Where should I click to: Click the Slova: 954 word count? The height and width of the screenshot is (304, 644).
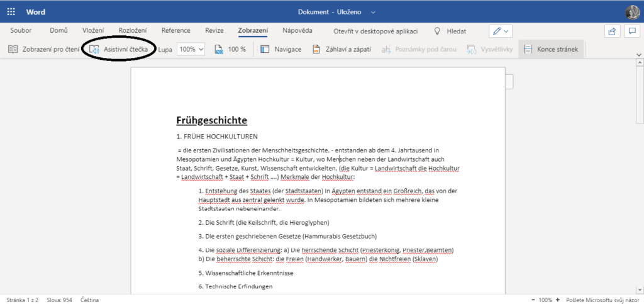point(60,300)
